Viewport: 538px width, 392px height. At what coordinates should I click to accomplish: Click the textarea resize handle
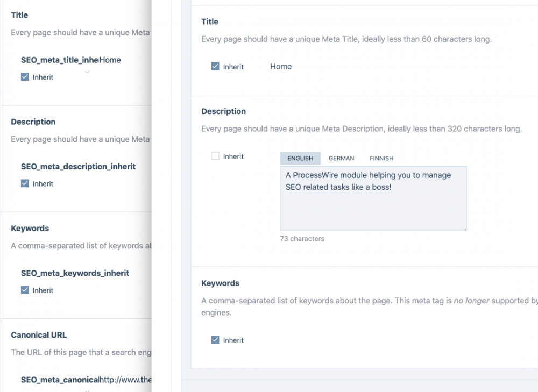(464, 228)
